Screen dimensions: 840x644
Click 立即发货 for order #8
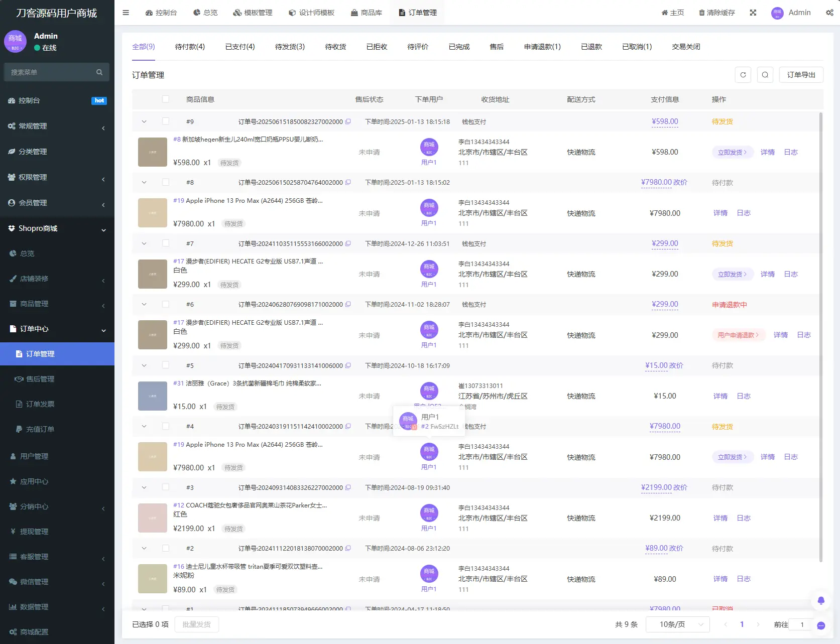(x=732, y=152)
